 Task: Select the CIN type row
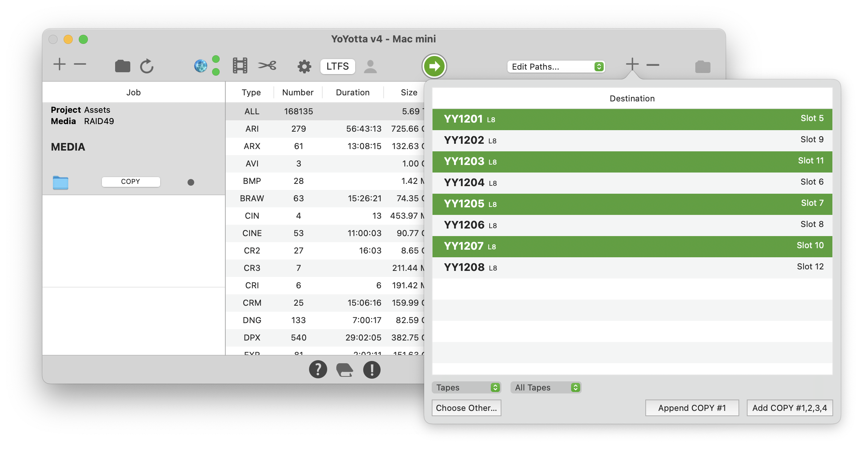tap(325, 216)
